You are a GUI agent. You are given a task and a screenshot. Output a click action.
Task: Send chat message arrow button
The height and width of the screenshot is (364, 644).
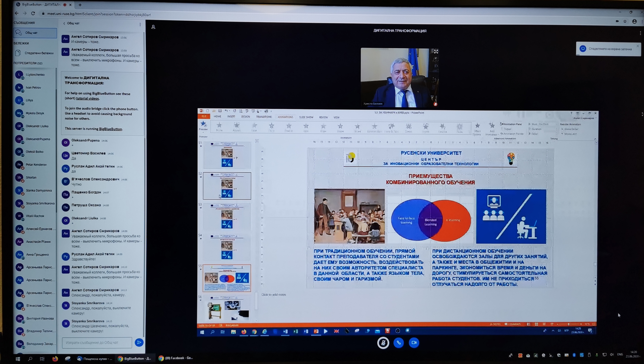(139, 342)
